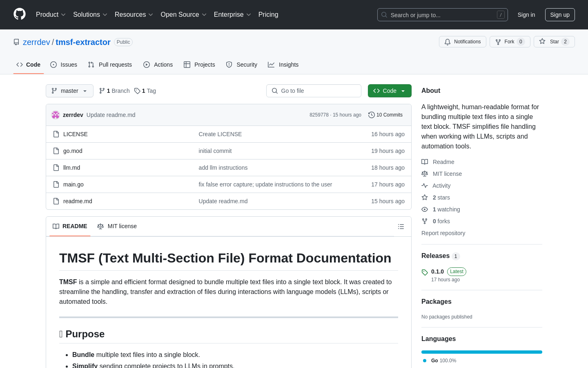Click the GitHub logo icon
The width and height of the screenshot is (588, 368).
20,14
